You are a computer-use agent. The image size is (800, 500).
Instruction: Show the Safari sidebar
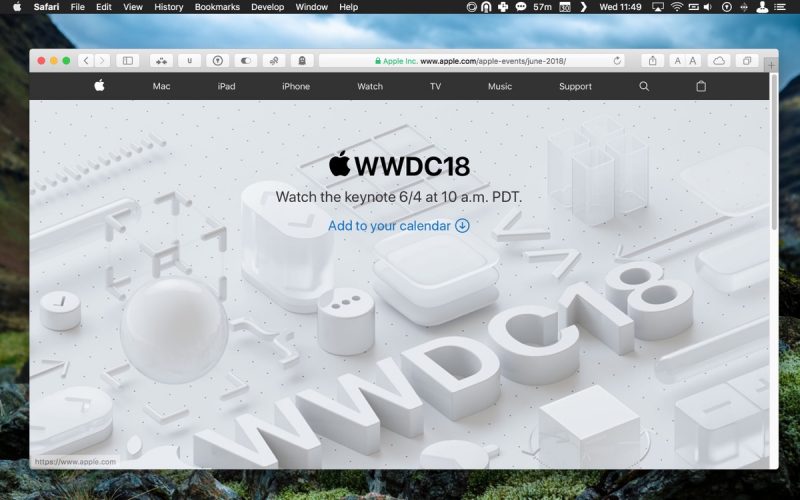[x=128, y=61]
